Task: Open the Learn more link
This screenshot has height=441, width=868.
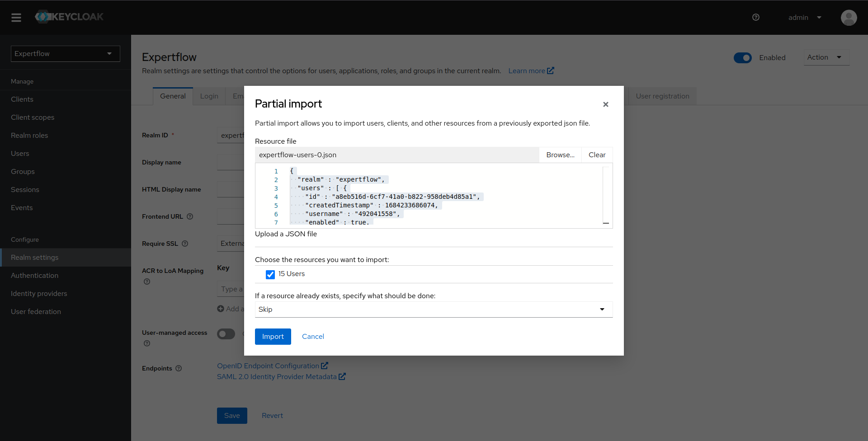Action: pos(527,70)
